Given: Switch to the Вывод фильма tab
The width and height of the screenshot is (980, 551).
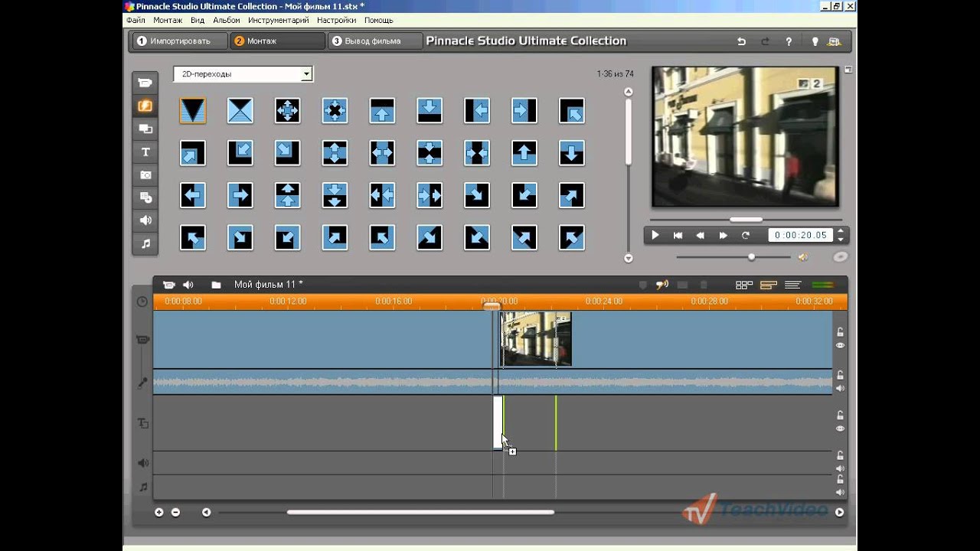Looking at the screenshot, I should (x=375, y=41).
